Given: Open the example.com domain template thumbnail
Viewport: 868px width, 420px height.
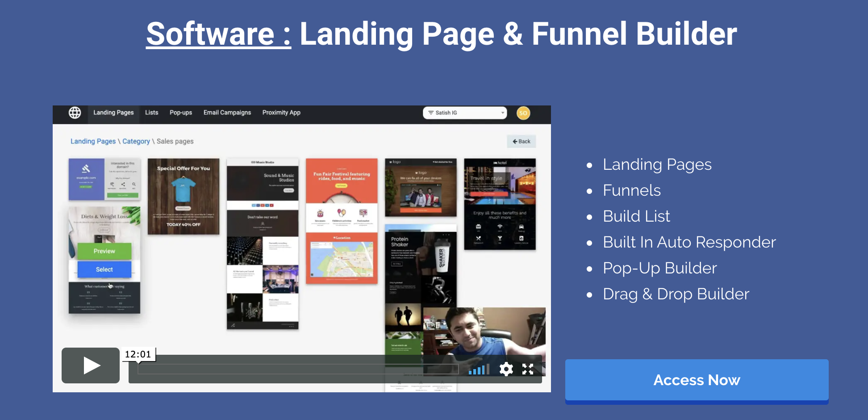Looking at the screenshot, I should (x=104, y=179).
